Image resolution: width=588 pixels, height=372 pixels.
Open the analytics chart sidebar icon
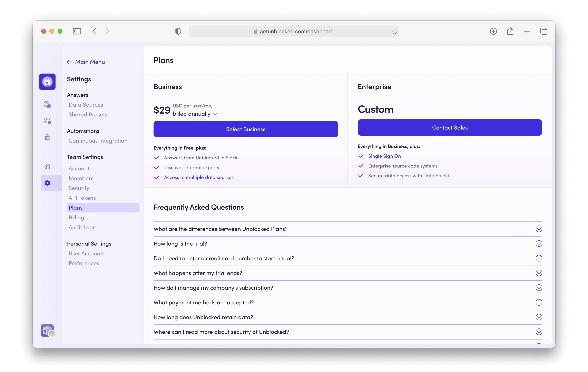point(47,166)
